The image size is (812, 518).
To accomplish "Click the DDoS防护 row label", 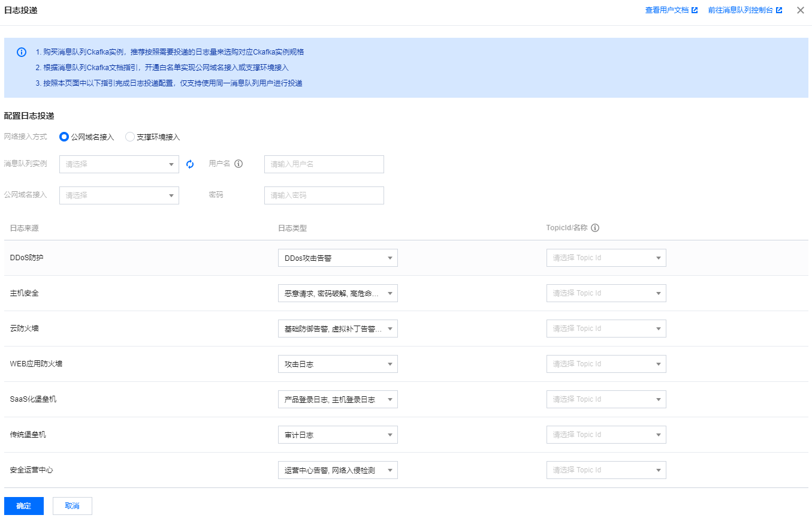I will coord(27,258).
